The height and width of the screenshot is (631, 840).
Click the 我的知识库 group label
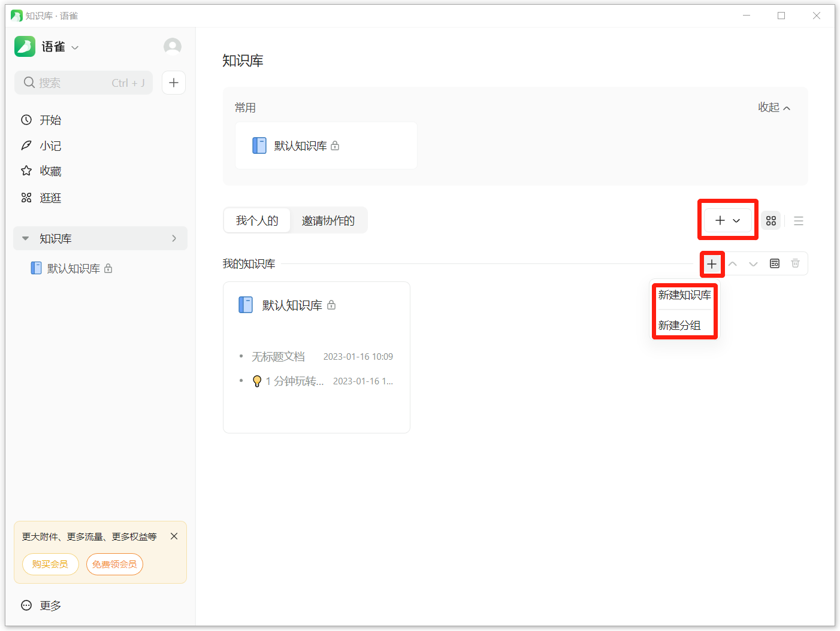pos(249,264)
